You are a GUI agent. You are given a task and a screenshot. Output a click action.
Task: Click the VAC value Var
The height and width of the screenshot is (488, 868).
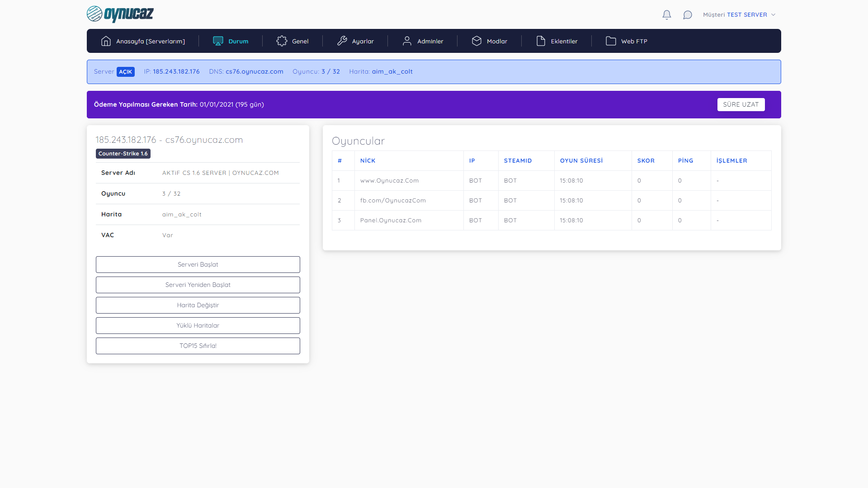(x=168, y=235)
